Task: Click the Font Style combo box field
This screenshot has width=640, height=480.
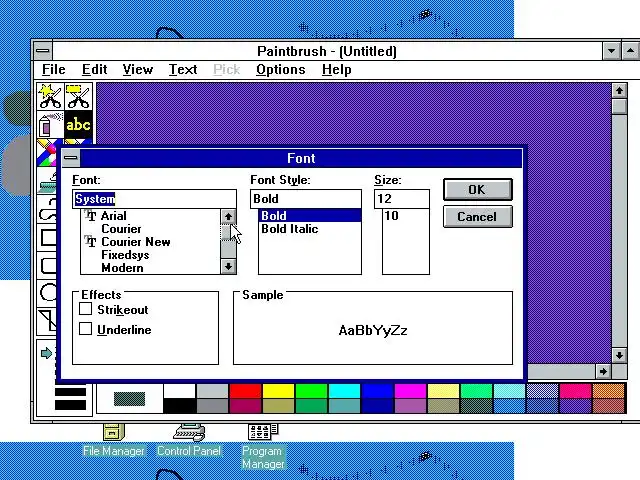Action: (306, 199)
